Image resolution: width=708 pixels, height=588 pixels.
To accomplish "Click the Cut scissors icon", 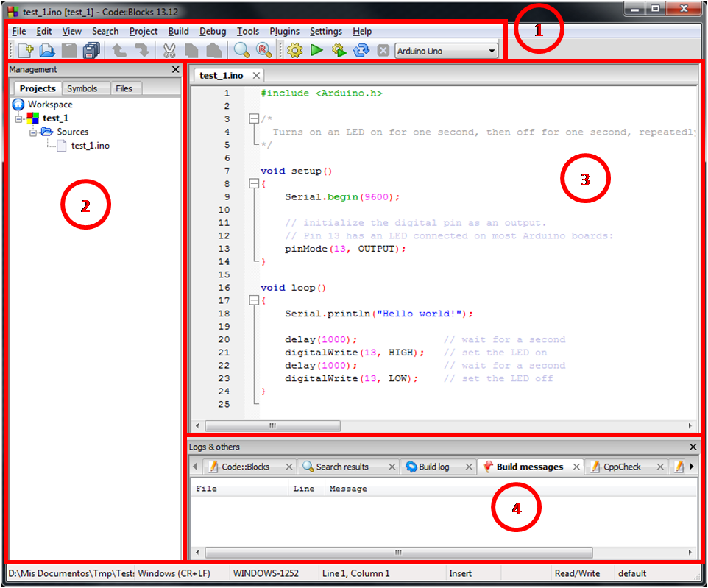I will point(169,50).
